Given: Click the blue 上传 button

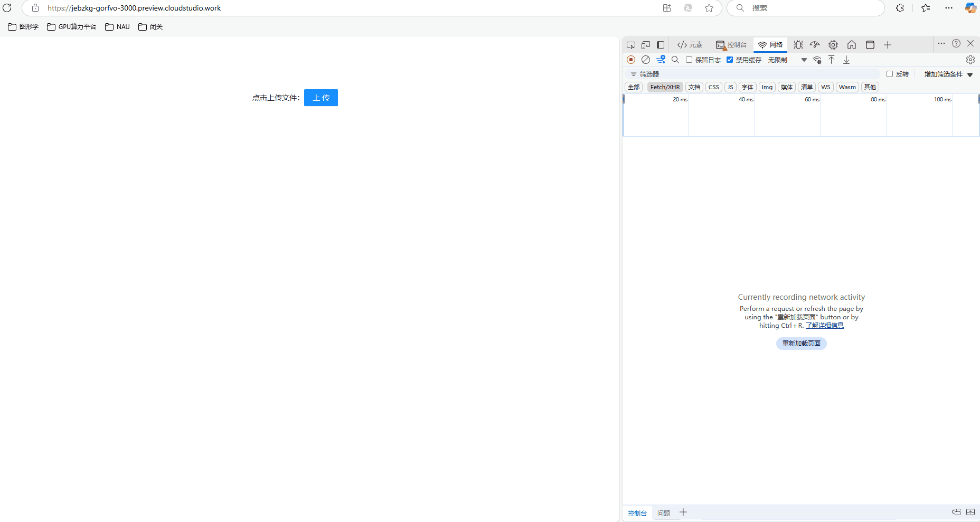Looking at the screenshot, I should click(x=321, y=98).
